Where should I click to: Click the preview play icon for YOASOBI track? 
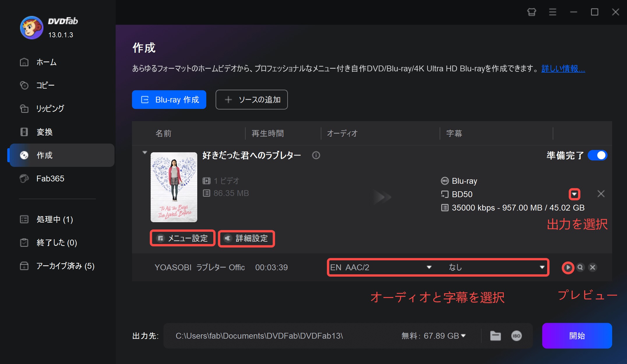pos(568,267)
